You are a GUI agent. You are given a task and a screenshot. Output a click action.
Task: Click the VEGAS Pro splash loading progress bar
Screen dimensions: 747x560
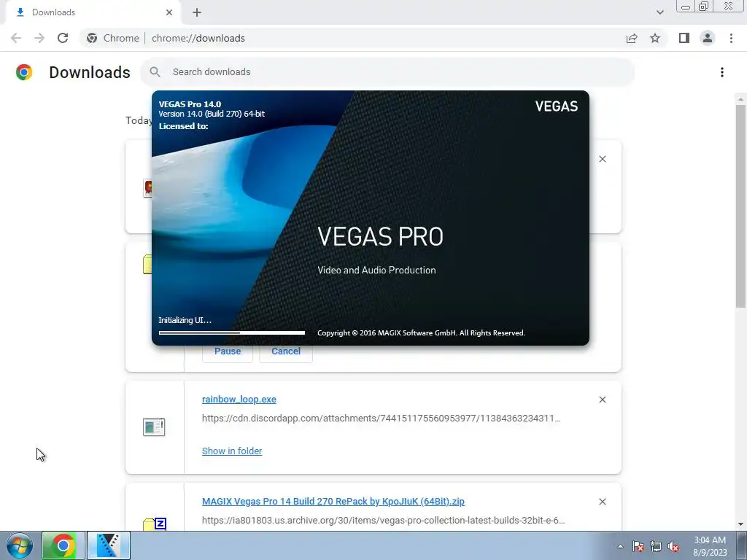pos(231,332)
